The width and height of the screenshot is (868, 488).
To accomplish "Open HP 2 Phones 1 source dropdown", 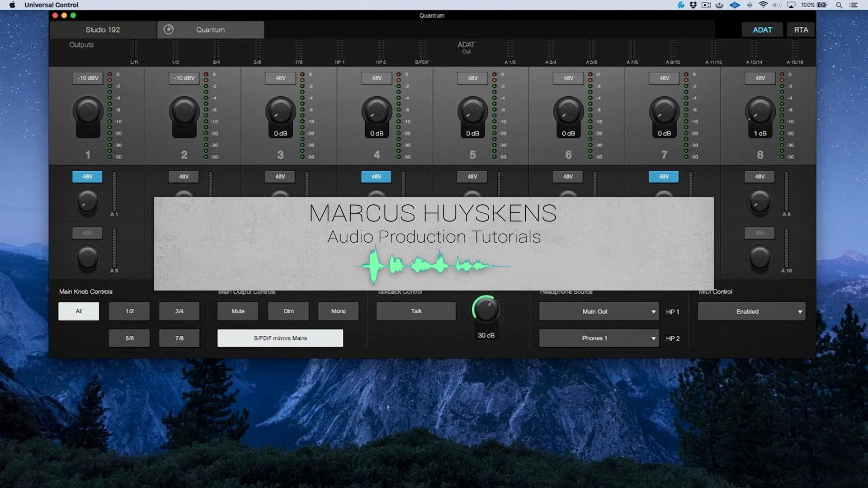I will (599, 338).
